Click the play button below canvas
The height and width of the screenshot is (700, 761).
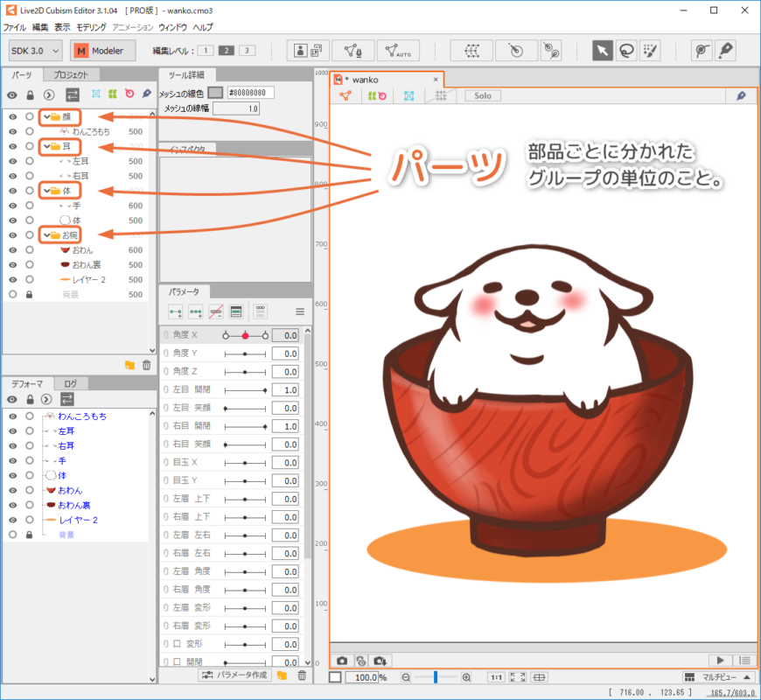click(x=720, y=661)
